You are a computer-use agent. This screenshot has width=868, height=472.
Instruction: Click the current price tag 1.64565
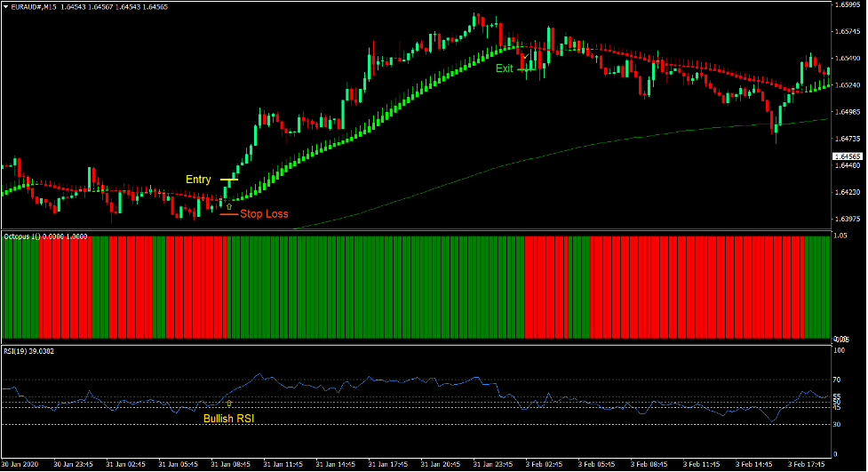(x=848, y=156)
